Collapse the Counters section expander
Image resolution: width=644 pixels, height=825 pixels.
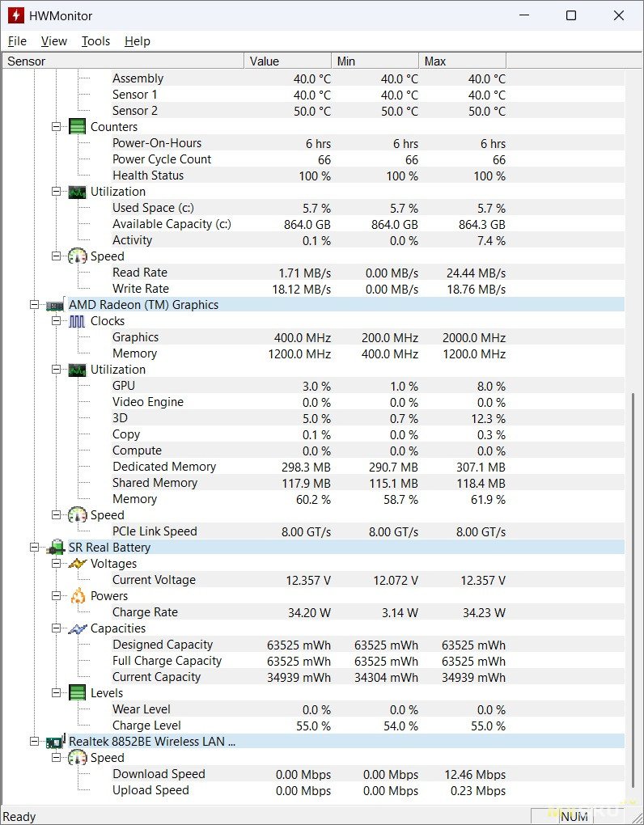click(57, 127)
